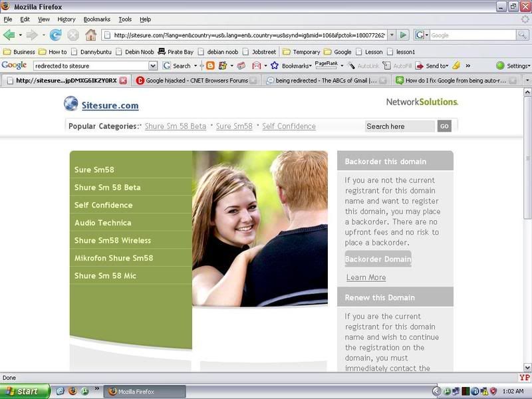Open the Jobstreet bookmark
532x399 pixels.
tap(259, 52)
